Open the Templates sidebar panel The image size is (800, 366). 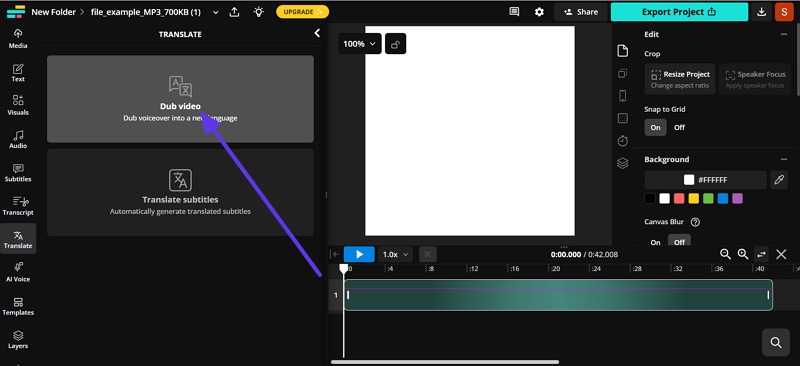pyautogui.click(x=18, y=306)
